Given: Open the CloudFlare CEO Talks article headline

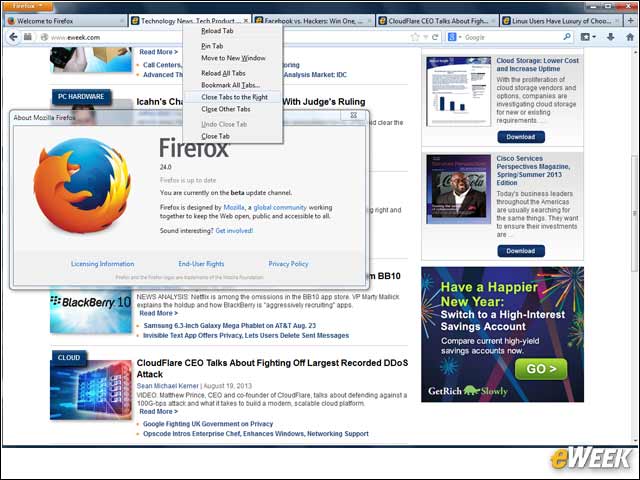Looking at the screenshot, I should (272, 369).
